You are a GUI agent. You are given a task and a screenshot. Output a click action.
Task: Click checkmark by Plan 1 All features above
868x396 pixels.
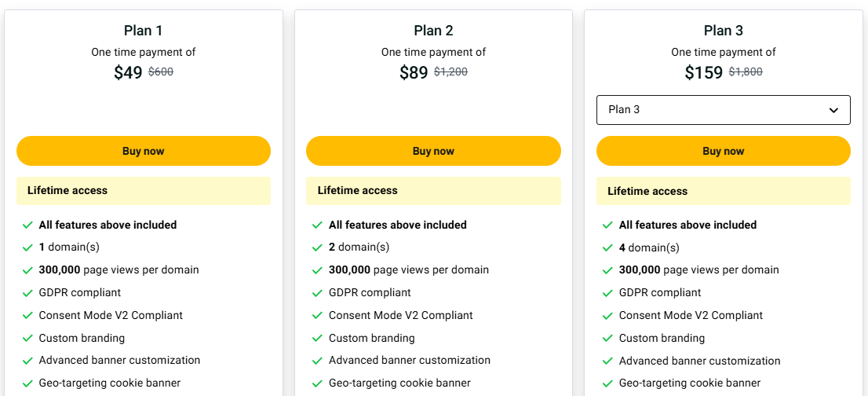(x=28, y=225)
